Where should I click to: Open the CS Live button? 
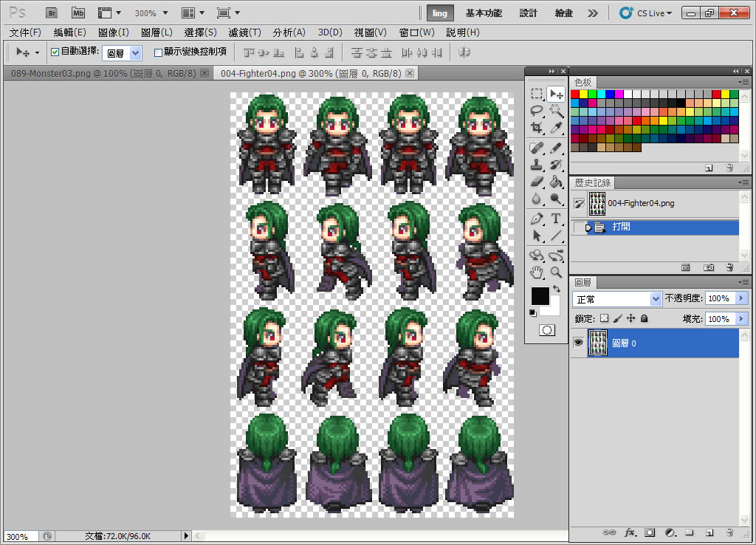tap(646, 13)
